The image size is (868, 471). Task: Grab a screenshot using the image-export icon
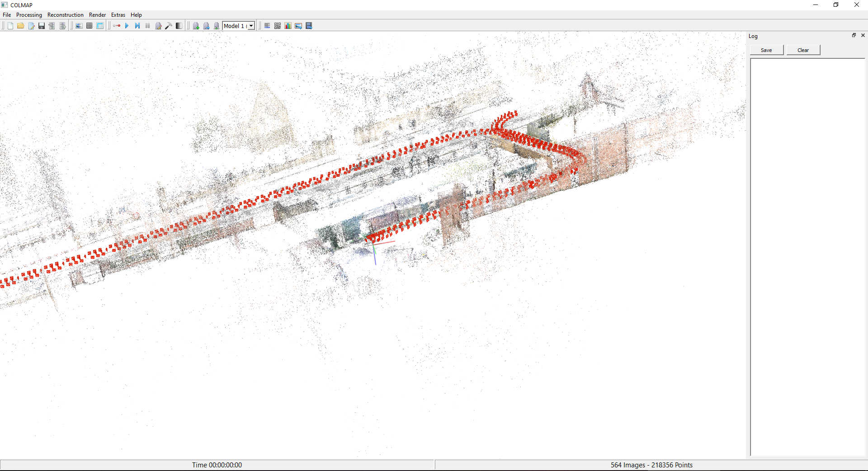298,26
